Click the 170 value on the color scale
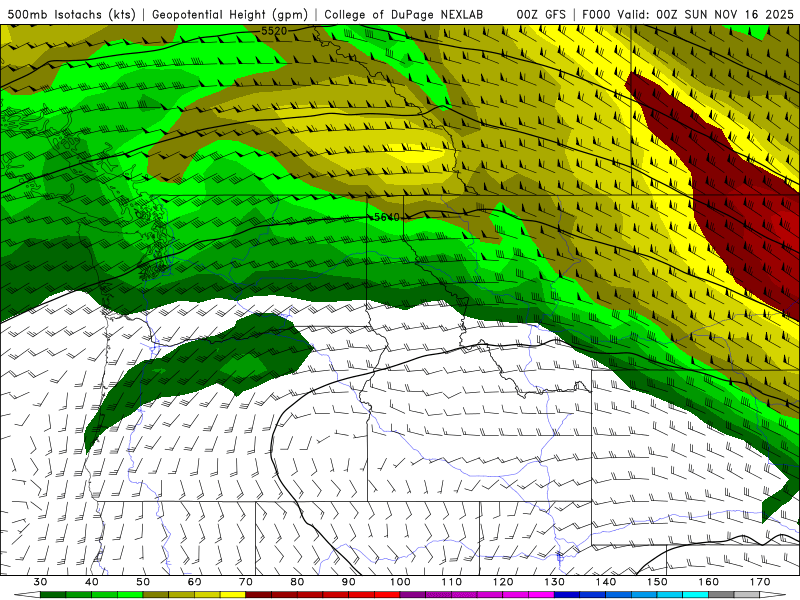Viewport: 800px width, 600px height. point(760,582)
